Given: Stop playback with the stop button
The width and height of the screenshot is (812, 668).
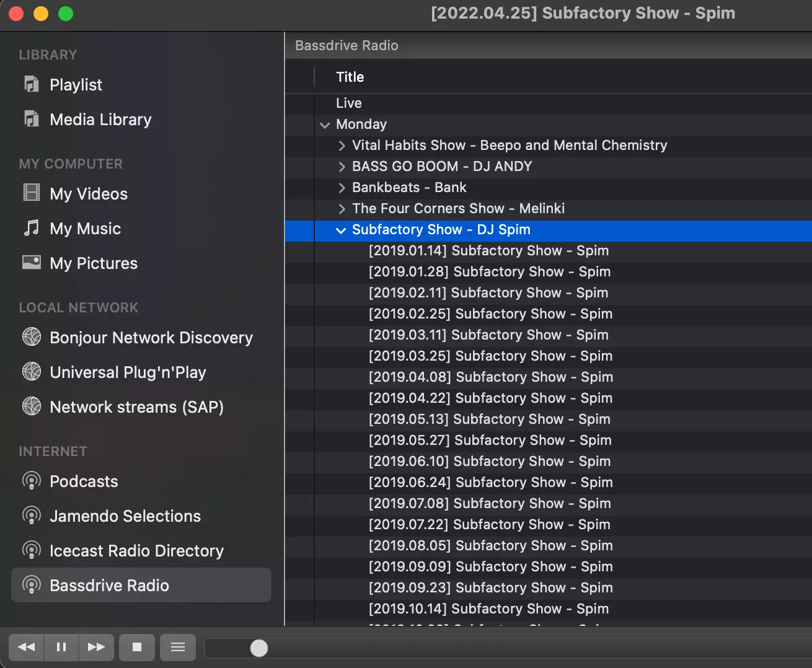Looking at the screenshot, I should pos(137,648).
